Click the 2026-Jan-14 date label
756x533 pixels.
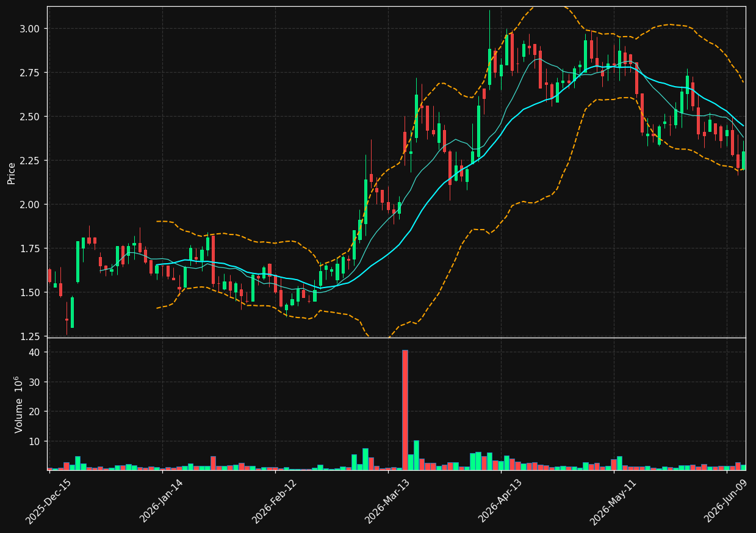(x=162, y=501)
